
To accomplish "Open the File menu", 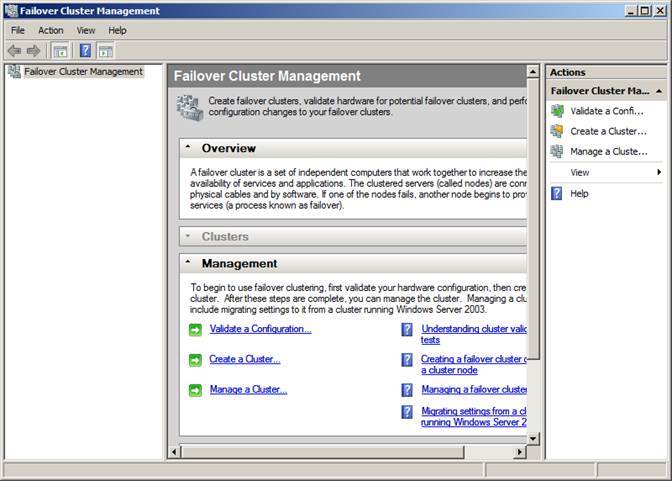I will [18, 30].
